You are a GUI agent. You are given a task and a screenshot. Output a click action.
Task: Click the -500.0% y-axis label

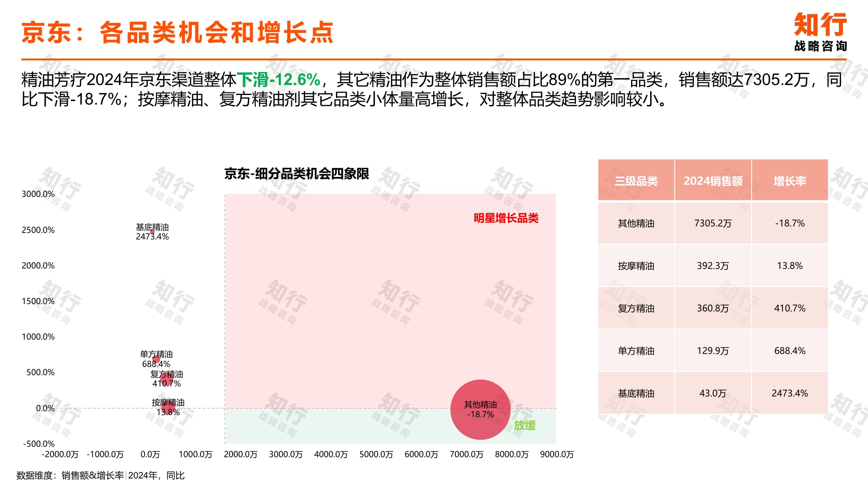[x=39, y=444]
